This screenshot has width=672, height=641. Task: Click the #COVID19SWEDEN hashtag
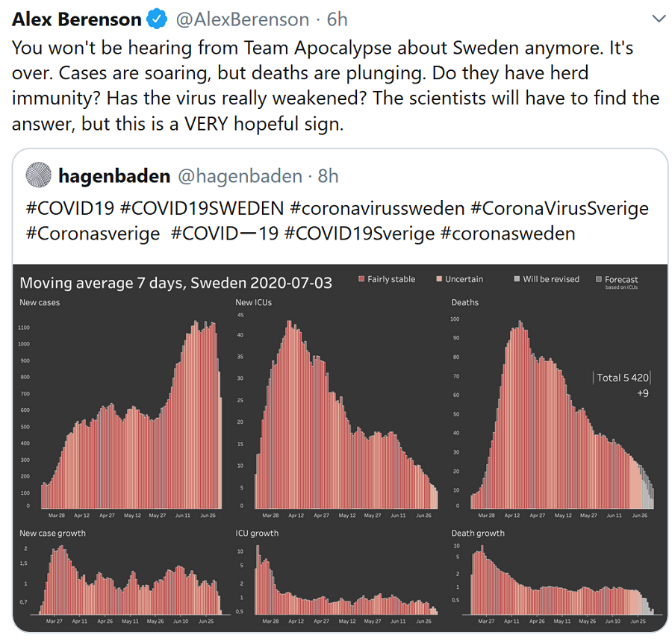point(202,208)
